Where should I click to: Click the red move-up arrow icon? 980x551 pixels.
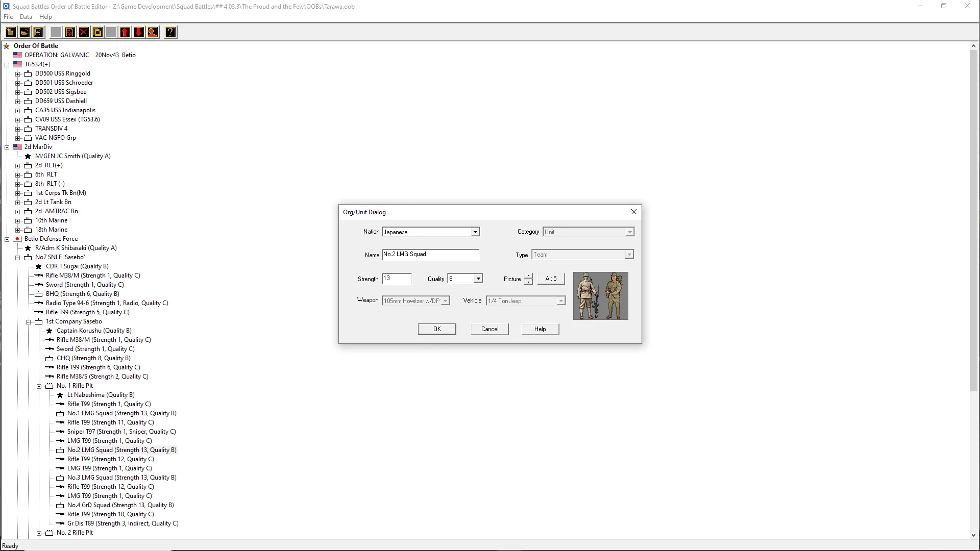(x=125, y=32)
